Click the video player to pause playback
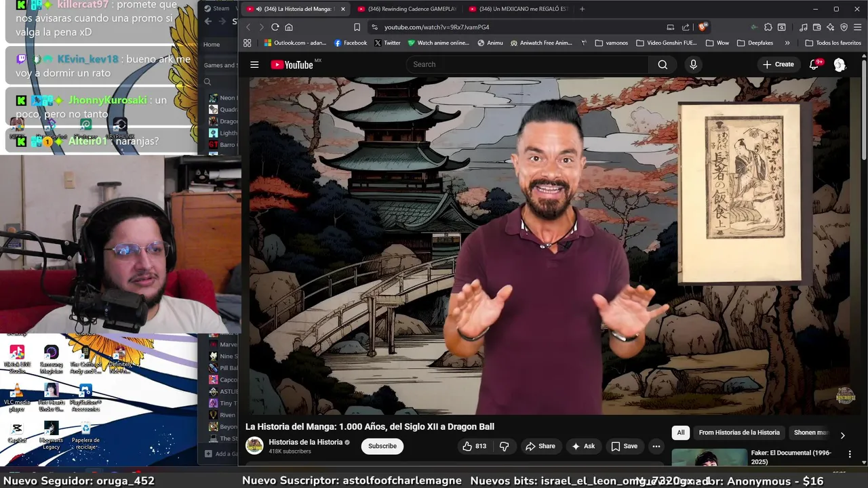Image resolution: width=868 pixels, height=488 pixels. click(549, 245)
